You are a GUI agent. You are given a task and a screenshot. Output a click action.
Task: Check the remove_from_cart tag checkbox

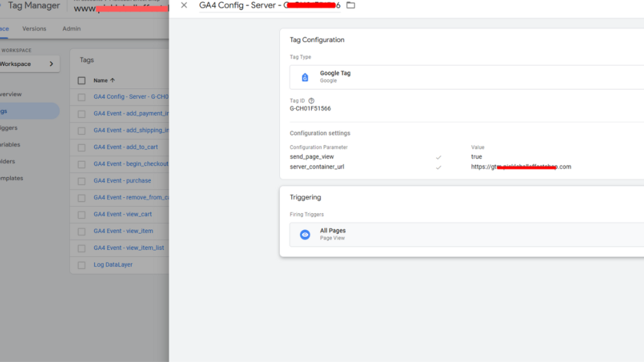click(x=82, y=198)
